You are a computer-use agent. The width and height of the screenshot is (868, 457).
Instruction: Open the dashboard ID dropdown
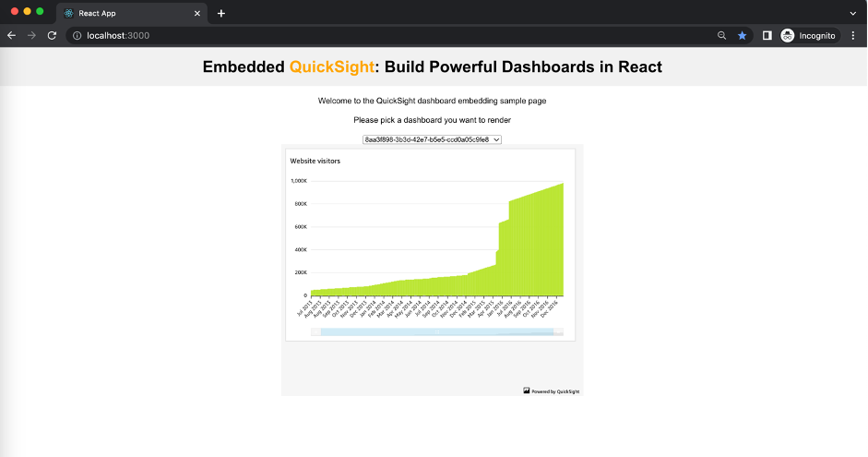pos(432,139)
